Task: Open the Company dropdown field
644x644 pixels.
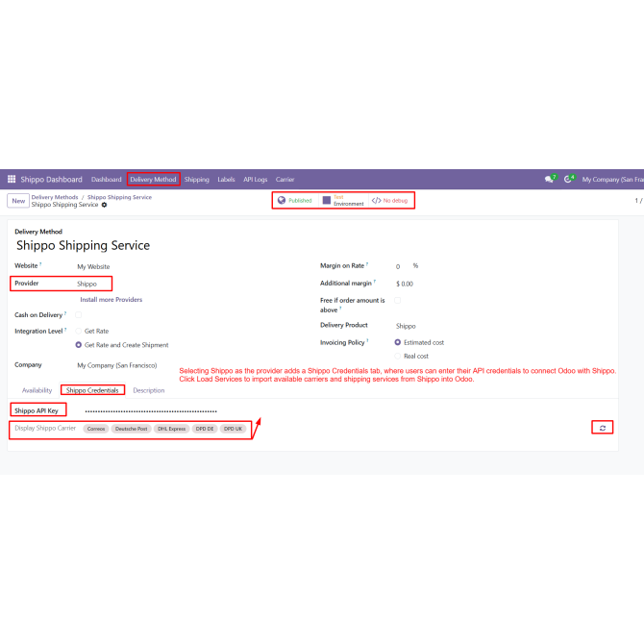Action: 116,365
